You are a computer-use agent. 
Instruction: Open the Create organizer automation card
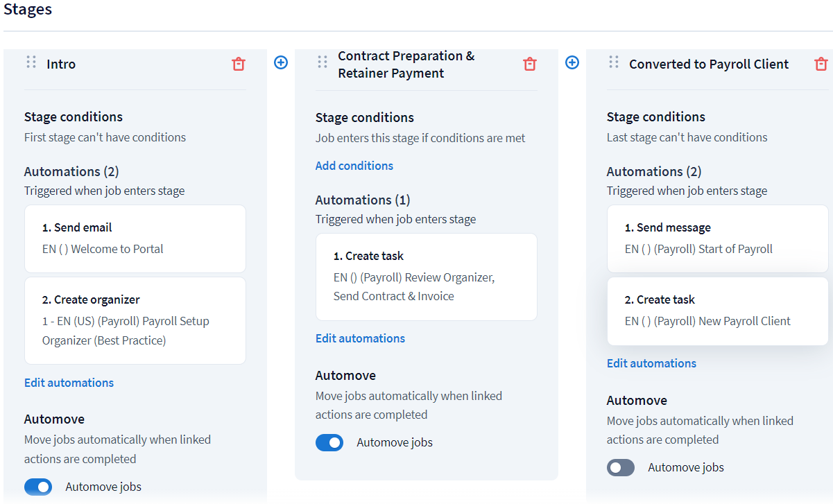pyautogui.click(x=135, y=320)
